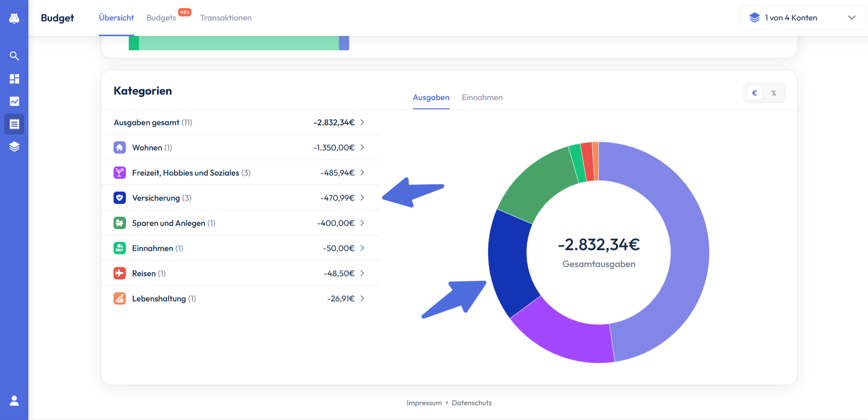Open the '1 von 4 Konten' dropdown
Screen dimensions: 868x420
click(x=803, y=18)
